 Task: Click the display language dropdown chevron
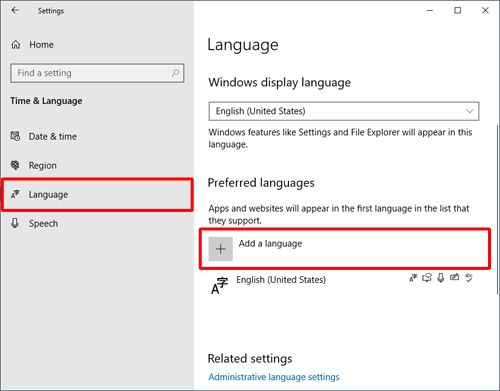(469, 111)
